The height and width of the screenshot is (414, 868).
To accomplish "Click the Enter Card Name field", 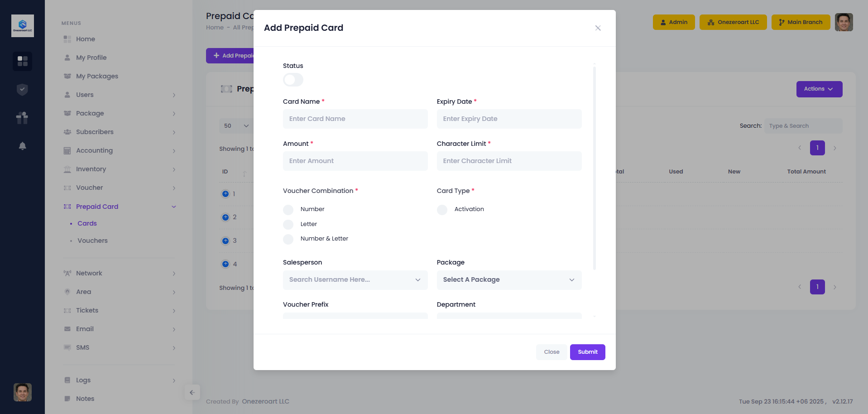I will pyautogui.click(x=355, y=119).
